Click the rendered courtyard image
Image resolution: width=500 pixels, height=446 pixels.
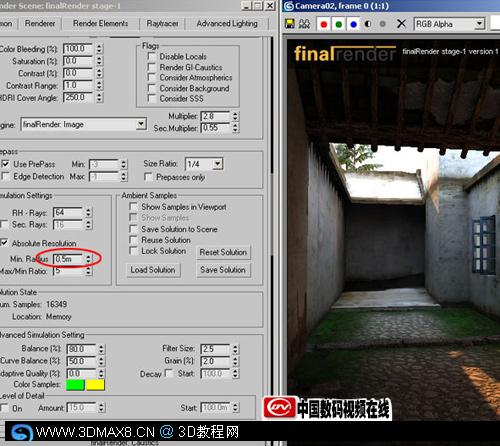coord(393,230)
